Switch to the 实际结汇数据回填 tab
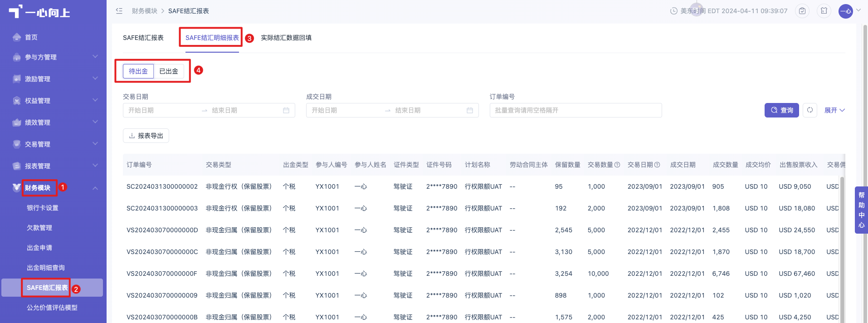 pyautogui.click(x=286, y=38)
